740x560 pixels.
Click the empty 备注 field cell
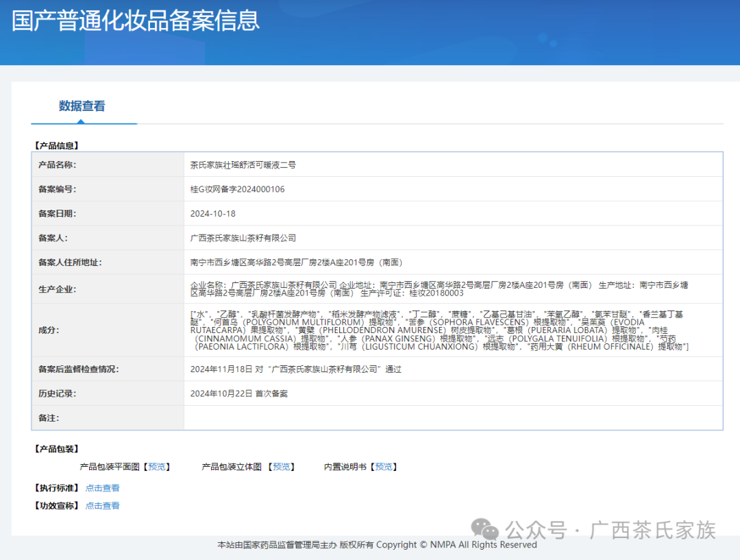452,417
